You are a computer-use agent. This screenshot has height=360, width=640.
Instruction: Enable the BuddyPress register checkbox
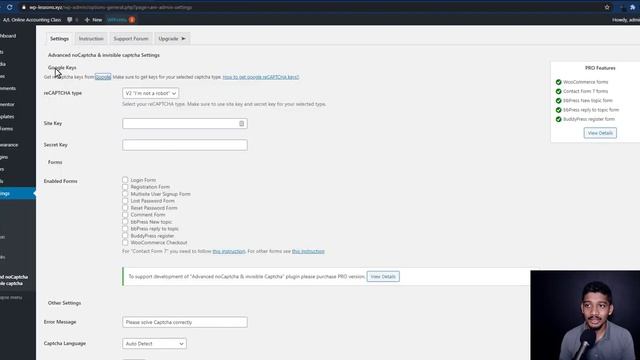pos(125,236)
